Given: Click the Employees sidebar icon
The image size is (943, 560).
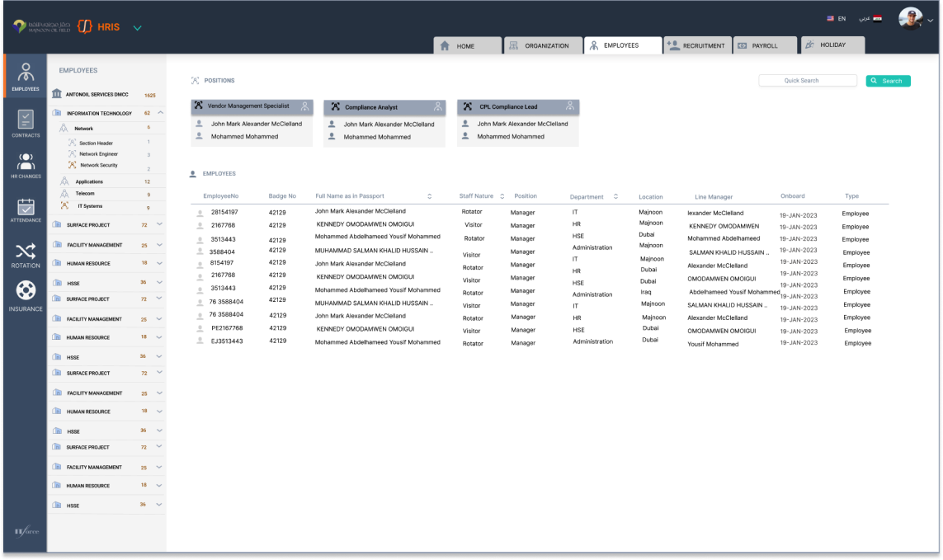Looking at the screenshot, I should (26, 73).
